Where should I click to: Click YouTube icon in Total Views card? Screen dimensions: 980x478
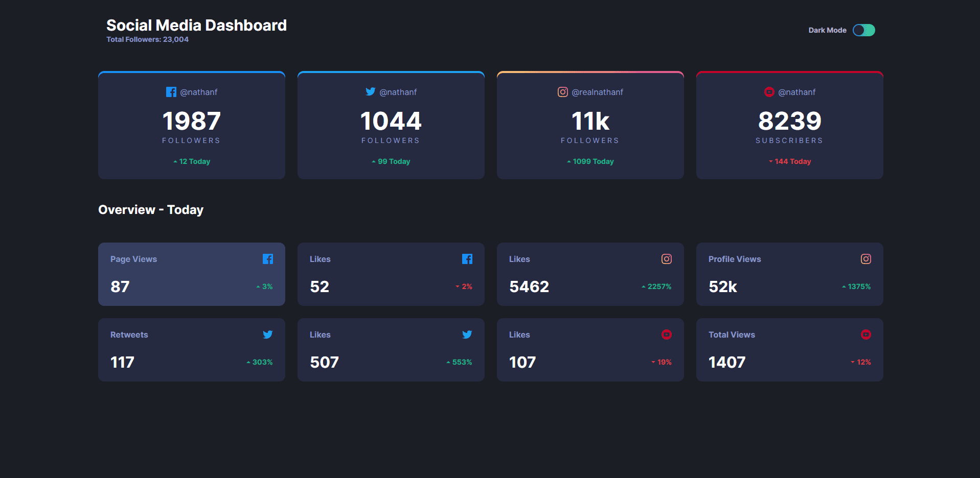865,334
